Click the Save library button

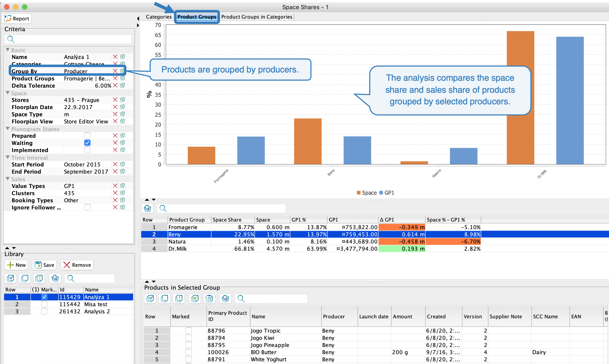pyautogui.click(x=44, y=265)
